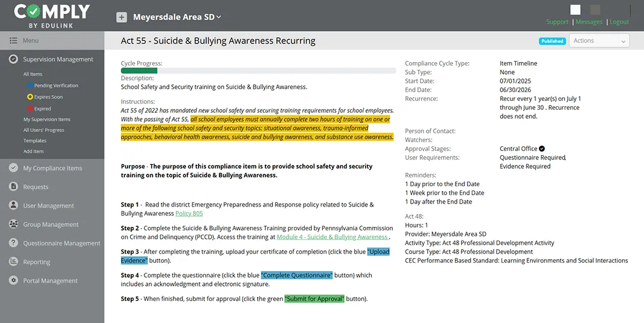Click the plus icon beside Meyersdale Area SD
This screenshot has width=644, height=323.
click(x=122, y=17)
